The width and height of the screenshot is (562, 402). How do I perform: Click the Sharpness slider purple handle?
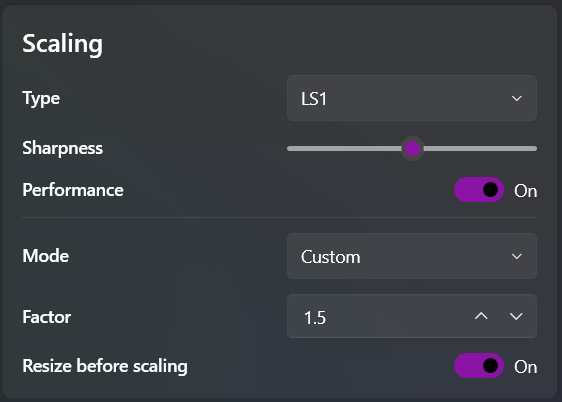pyautogui.click(x=413, y=149)
